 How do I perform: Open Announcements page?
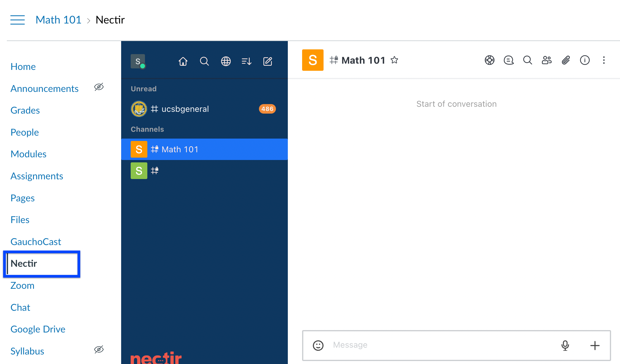tap(45, 89)
